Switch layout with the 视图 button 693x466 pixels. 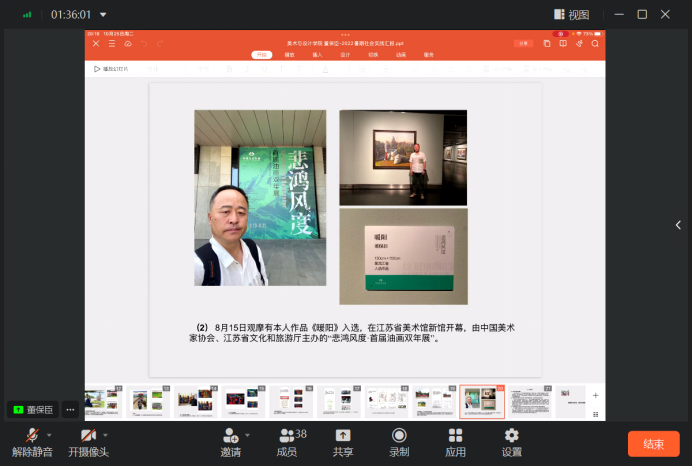point(570,15)
